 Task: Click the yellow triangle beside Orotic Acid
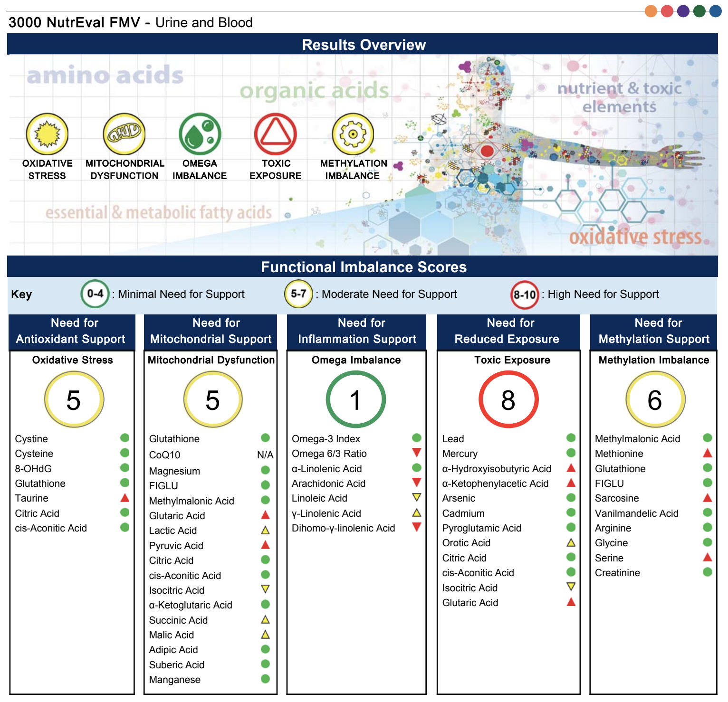tap(571, 542)
